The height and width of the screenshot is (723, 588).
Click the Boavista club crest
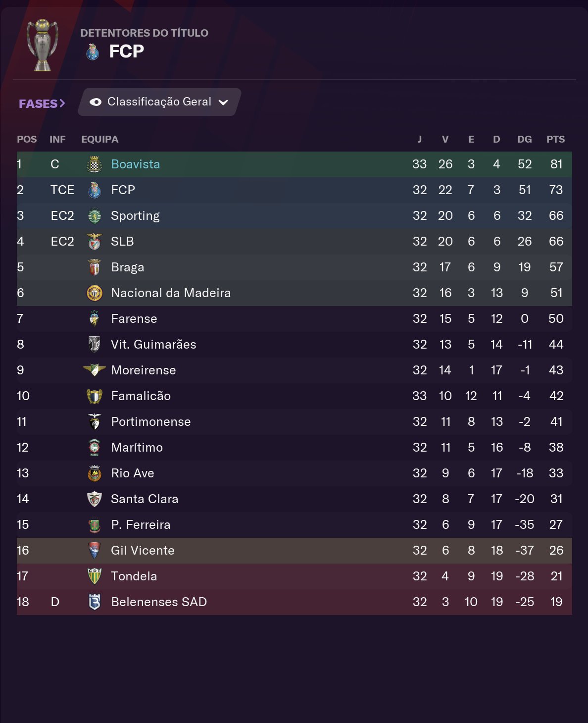94,164
